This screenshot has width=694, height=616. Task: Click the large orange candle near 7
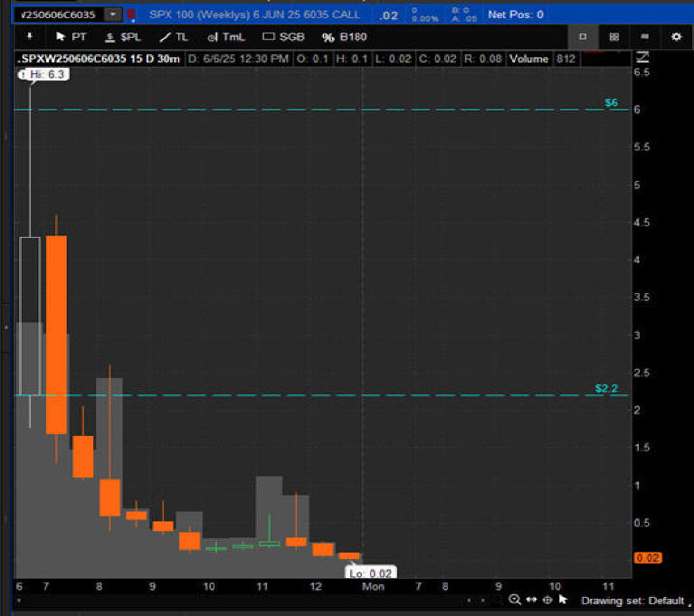57,335
